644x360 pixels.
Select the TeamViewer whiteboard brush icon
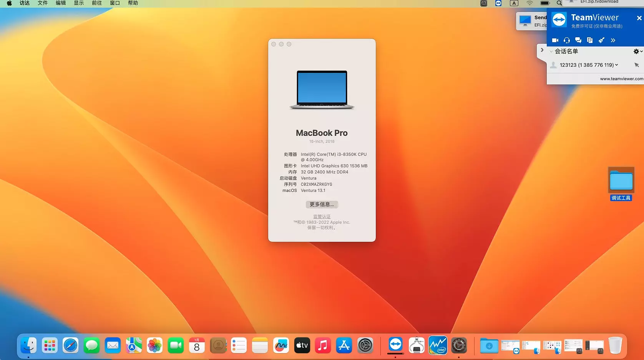pos(601,40)
